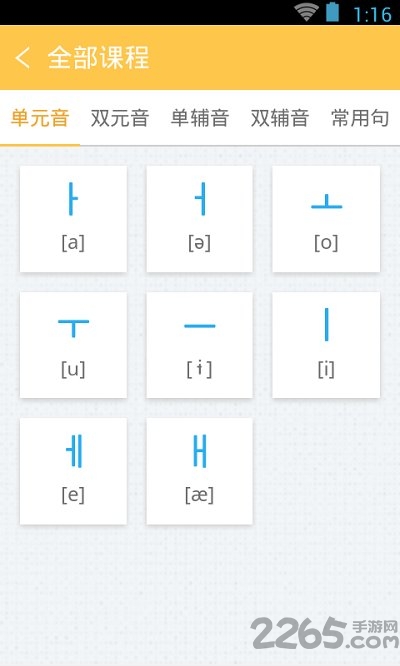Viewport: 400px width, 666px height.
Task: Tap the back arrow icon
Action: coord(23,57)
